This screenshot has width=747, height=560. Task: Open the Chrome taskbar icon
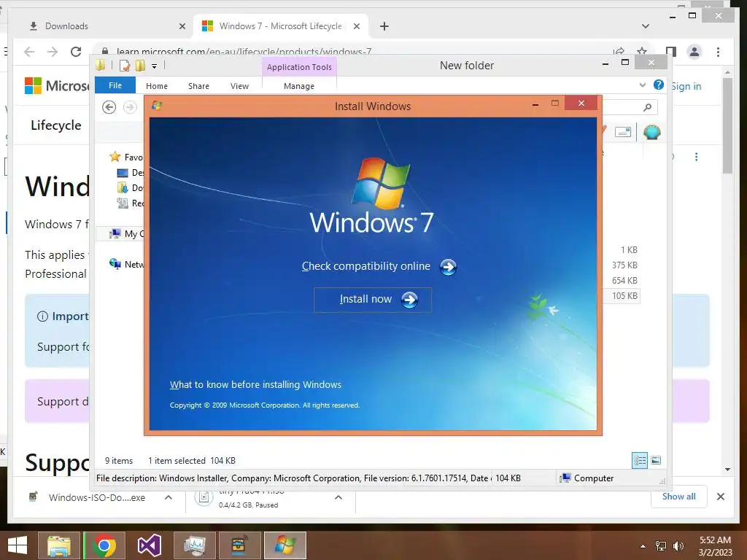104,545
